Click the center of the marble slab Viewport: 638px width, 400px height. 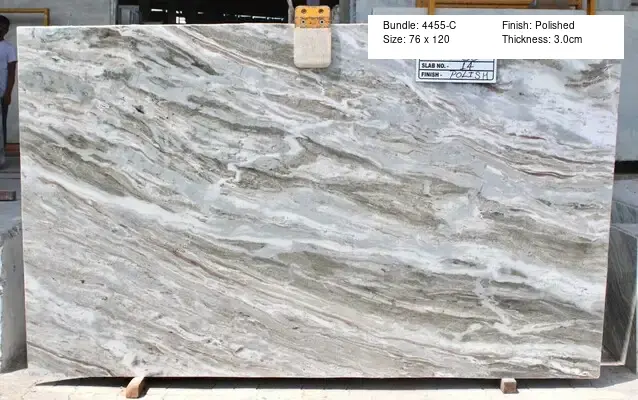(318, 200)
